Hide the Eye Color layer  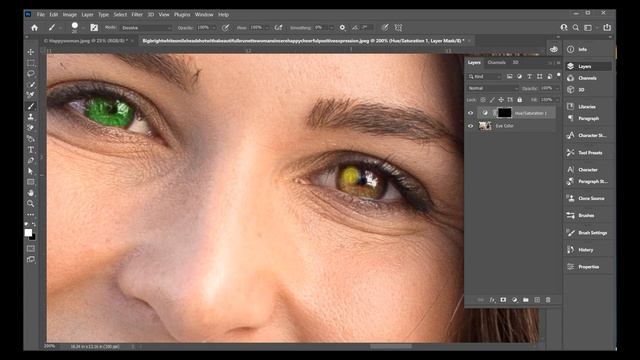point(471,126)
